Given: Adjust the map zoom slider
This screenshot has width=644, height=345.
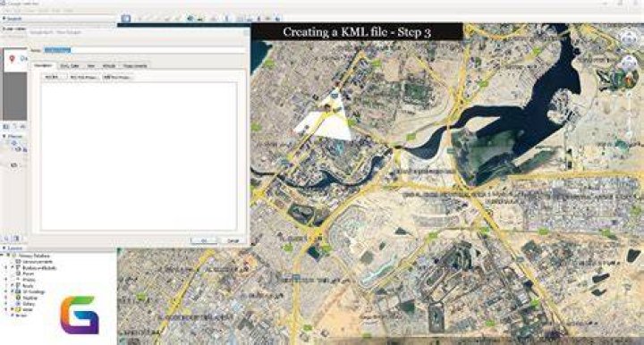Looking at the screenshot, I should coord(629,115).
